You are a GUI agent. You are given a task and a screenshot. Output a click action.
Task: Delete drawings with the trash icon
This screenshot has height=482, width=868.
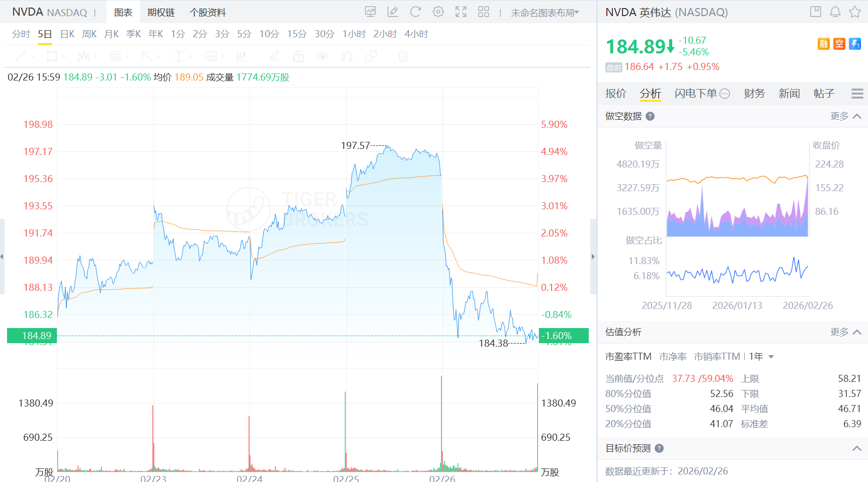[403, 56]
